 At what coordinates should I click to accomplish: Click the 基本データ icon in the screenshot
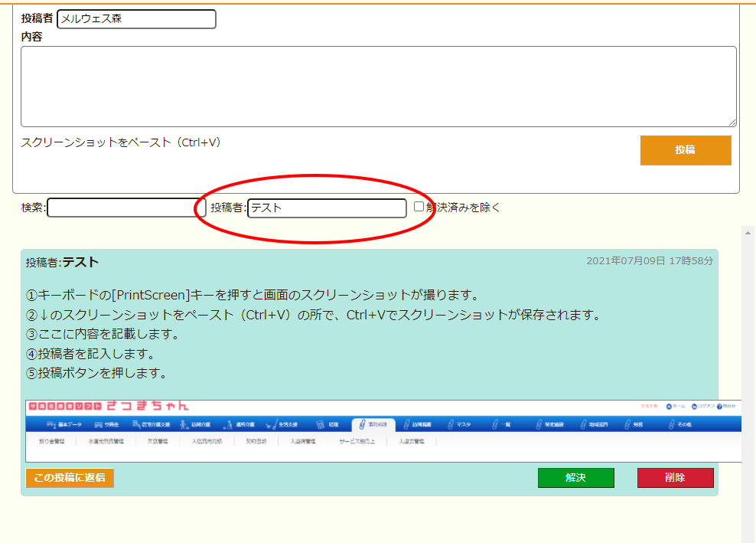[x=52, y=424]
